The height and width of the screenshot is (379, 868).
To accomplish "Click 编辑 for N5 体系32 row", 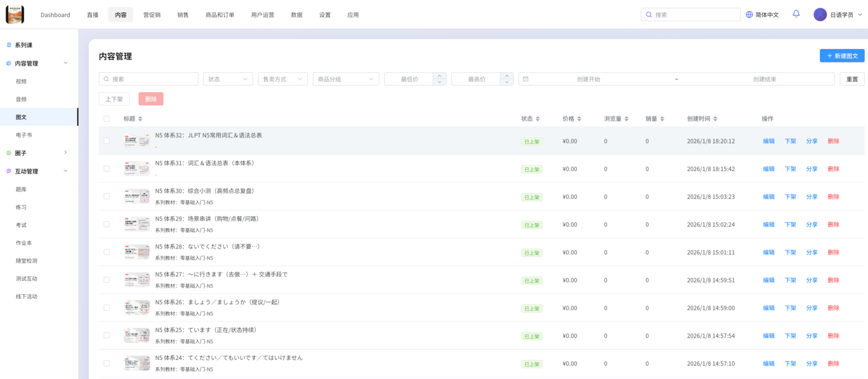I will 769,141.
